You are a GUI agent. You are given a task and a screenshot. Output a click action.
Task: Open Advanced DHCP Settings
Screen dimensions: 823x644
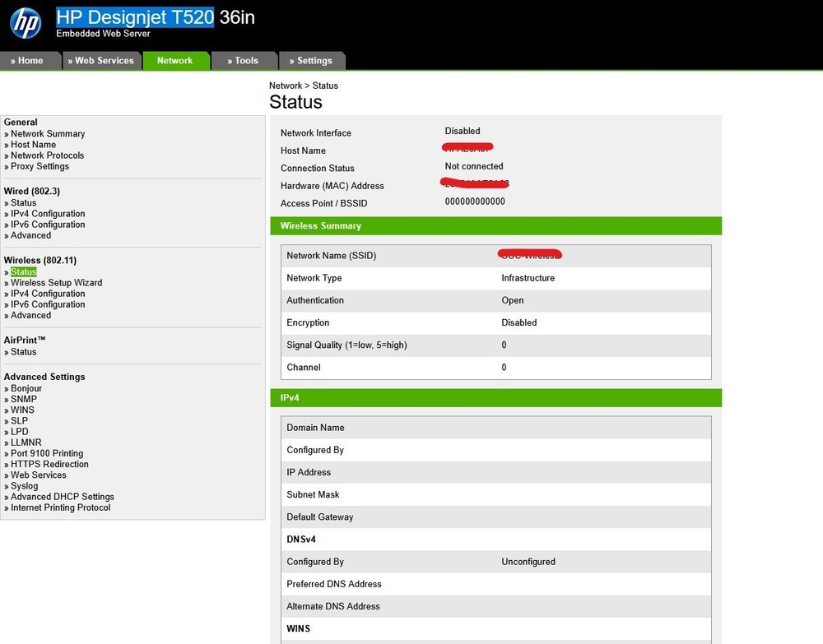(x=63, y=497)
